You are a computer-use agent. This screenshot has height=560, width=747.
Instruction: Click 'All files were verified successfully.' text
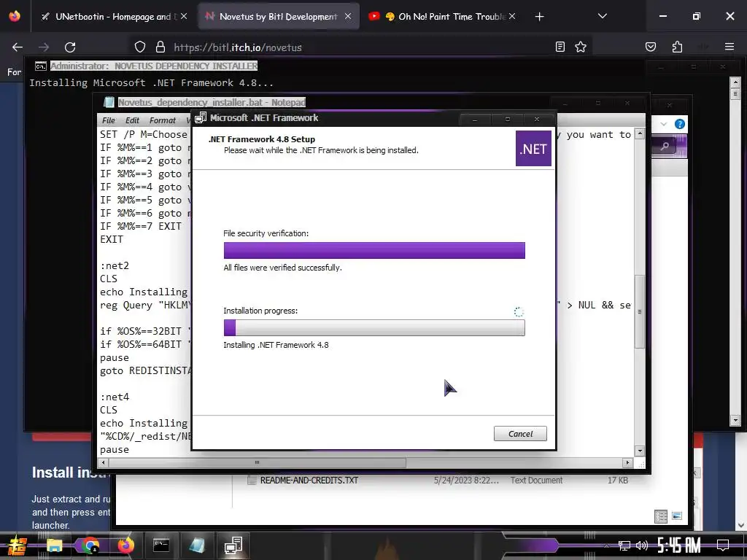pos(282,268)
